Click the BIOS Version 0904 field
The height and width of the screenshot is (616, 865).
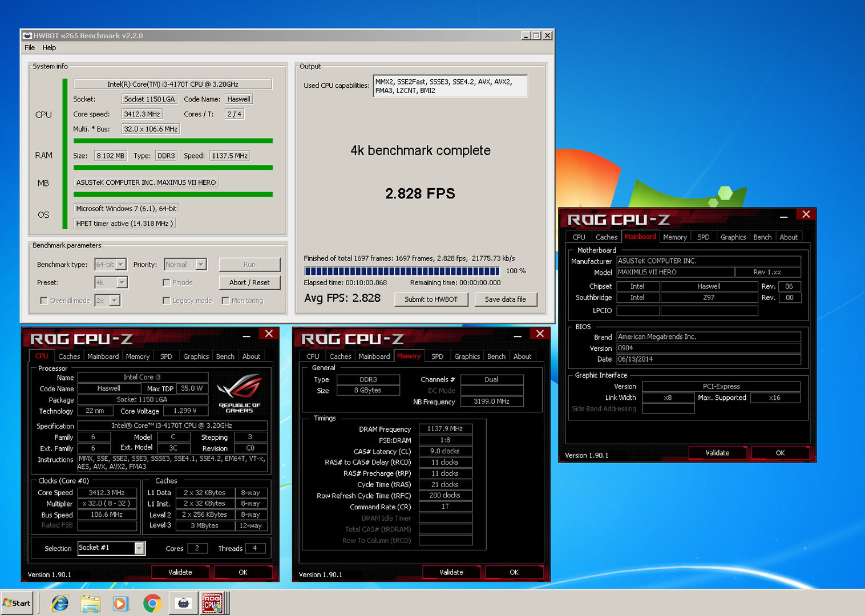pyautogui.click(x=709, y=348)
